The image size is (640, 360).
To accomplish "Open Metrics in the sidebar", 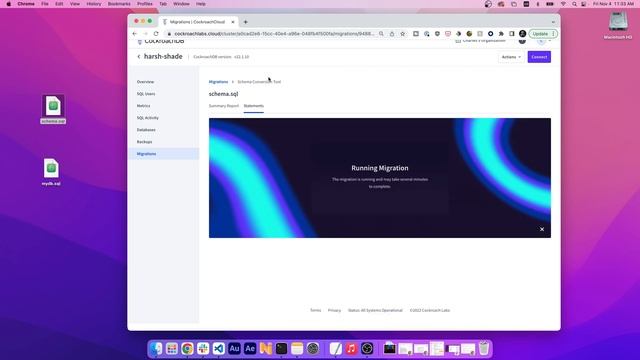I will (x=143, y=106).
